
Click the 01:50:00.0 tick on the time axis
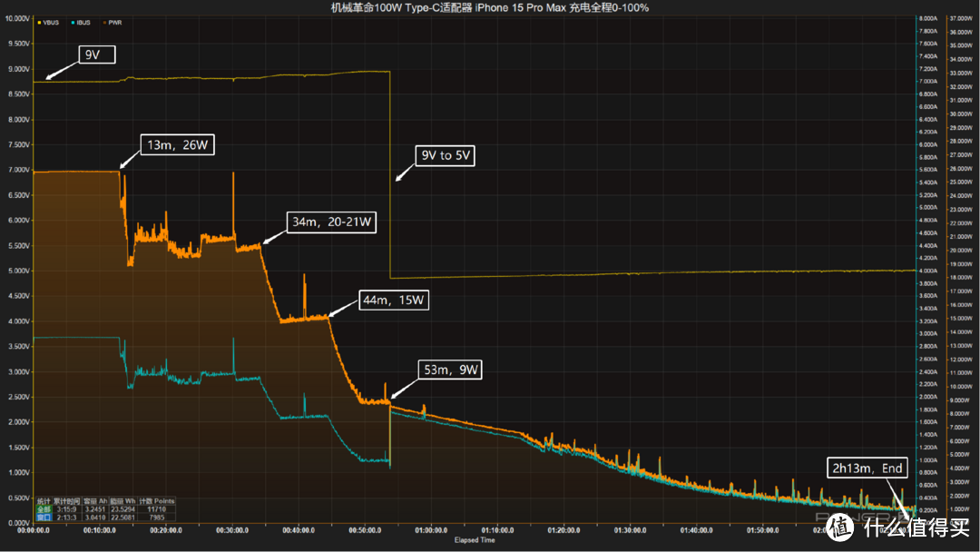(762, 530)
